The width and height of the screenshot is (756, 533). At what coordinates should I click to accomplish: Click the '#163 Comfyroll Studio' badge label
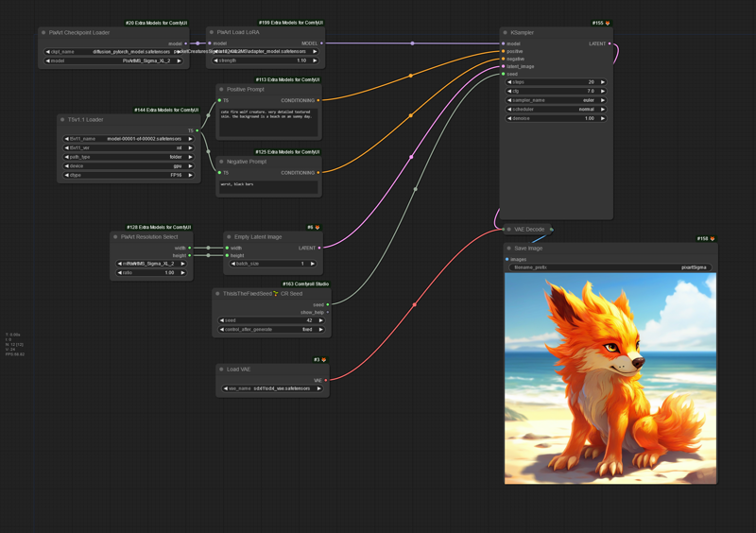305,284
